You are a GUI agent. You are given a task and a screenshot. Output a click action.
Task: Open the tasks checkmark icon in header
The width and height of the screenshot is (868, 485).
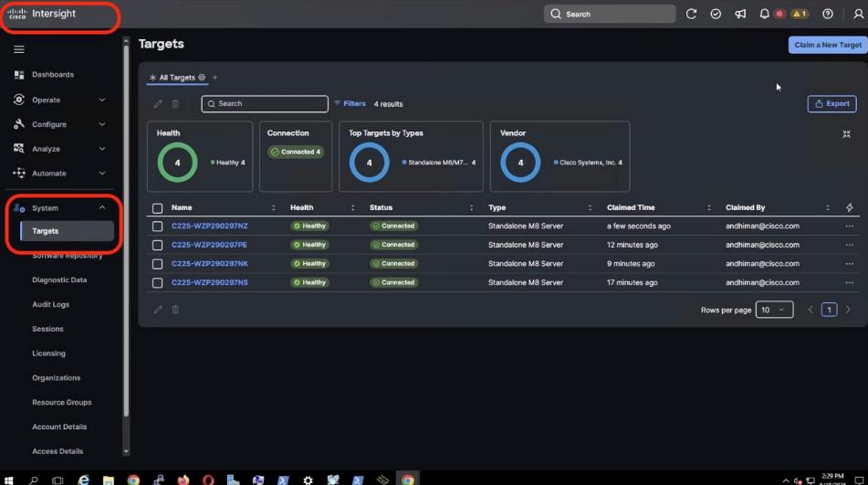click(716, 14)
